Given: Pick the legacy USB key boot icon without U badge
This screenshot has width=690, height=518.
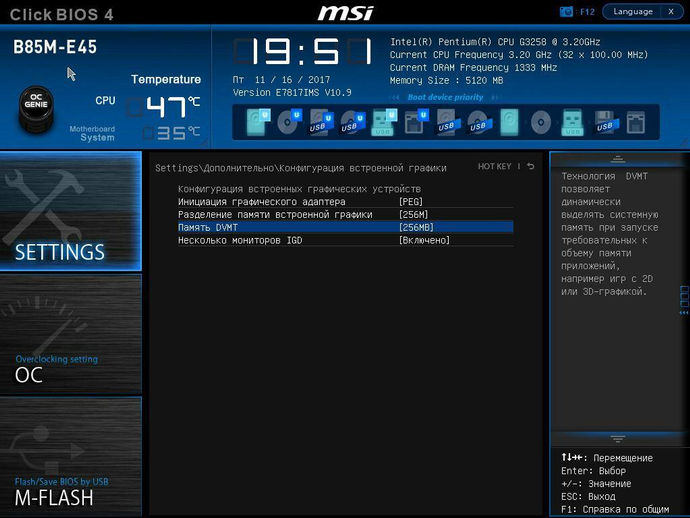Looking at the screenshot, I should [x=572, y=122].
